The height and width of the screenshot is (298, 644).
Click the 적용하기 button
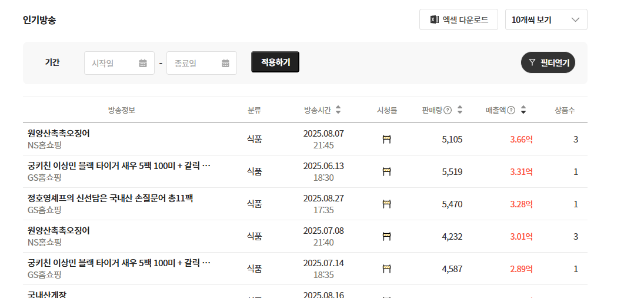(x=275, y=62)
